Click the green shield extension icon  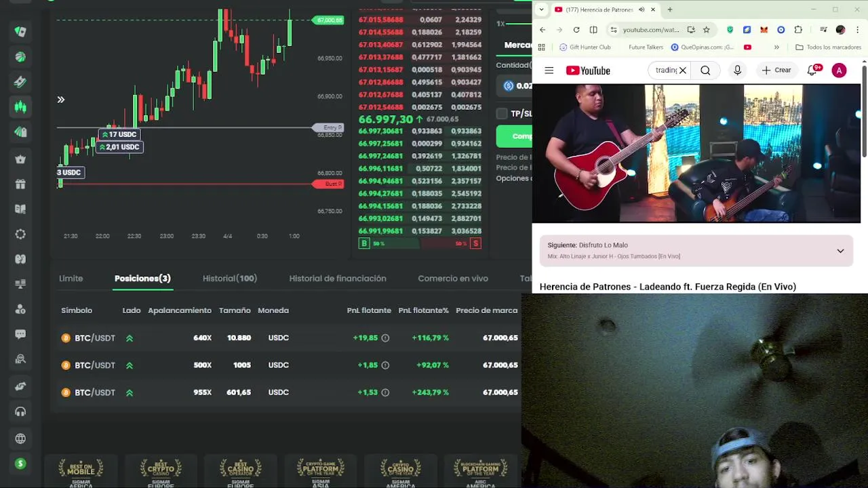(x=730, y=30)
